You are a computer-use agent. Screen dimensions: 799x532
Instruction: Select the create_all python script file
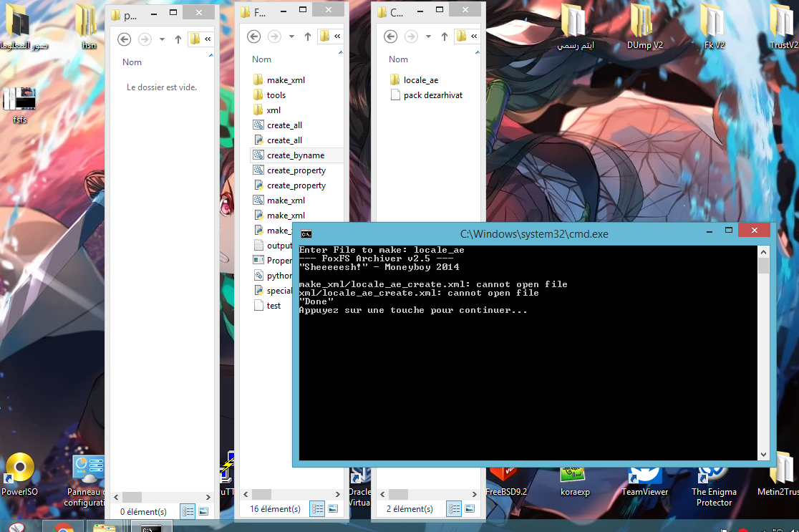[278, 140]
